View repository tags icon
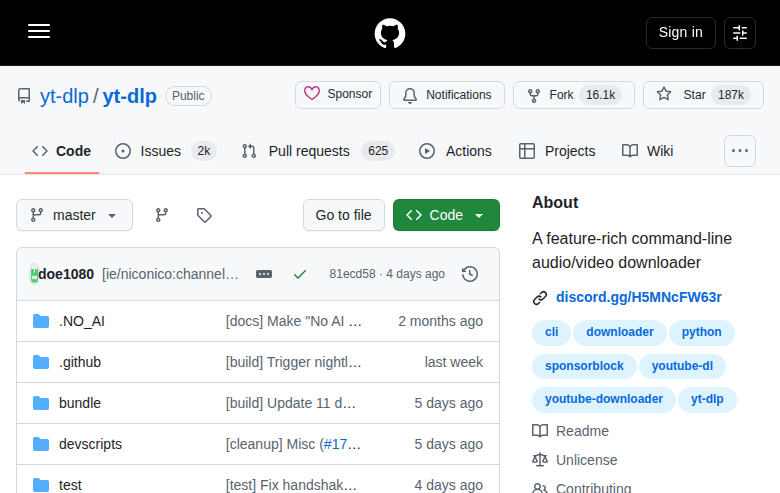 [204, 215]
